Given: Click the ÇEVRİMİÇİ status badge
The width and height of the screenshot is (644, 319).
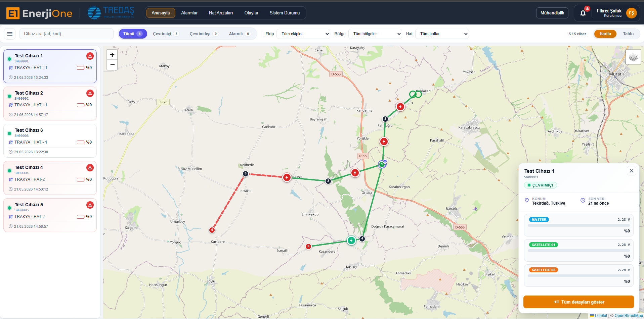Looking at the screenshot, I should click(x=540, y=185).
